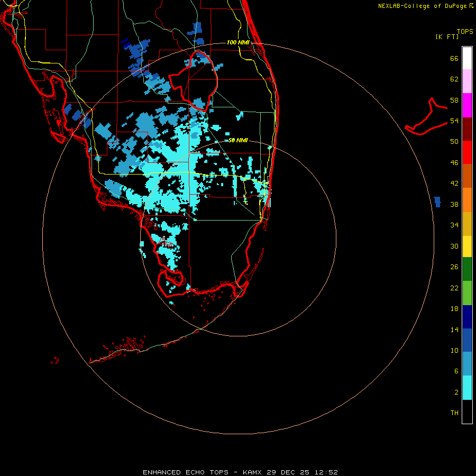Click the legend value 62
476x476 pixels.
(454, 79)
